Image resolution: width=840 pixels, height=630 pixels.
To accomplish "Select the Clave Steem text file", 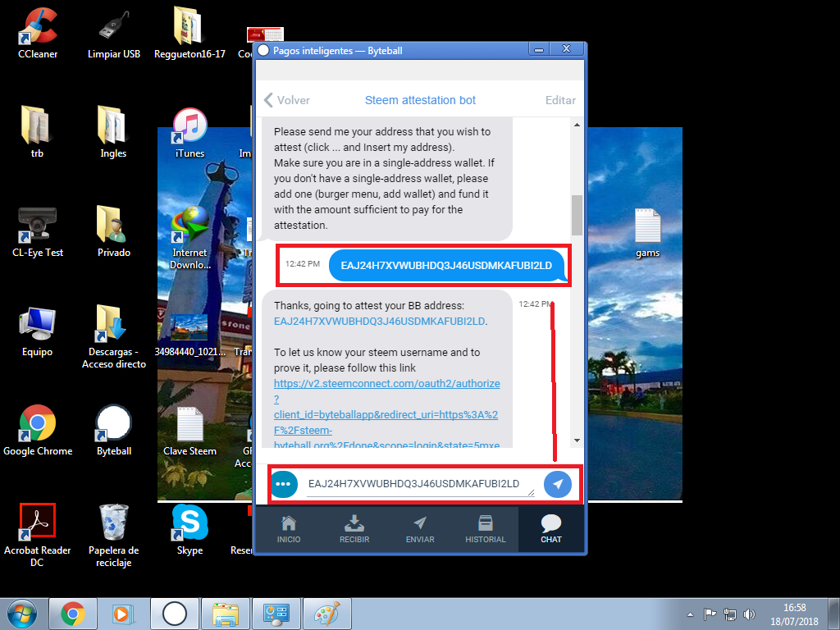I will pos(189,431).
